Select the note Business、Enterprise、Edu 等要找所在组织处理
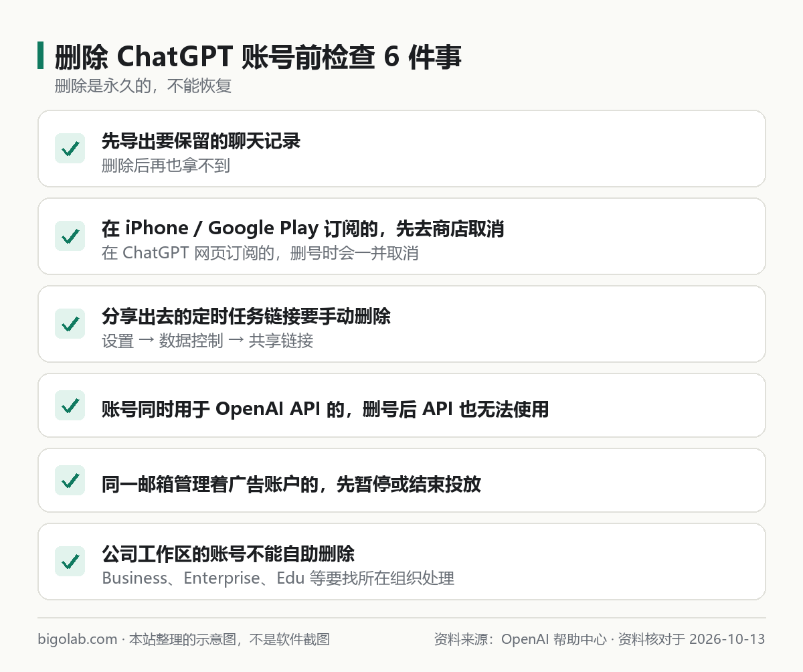The height and width of the screenshot is (672, 803). 278,578
